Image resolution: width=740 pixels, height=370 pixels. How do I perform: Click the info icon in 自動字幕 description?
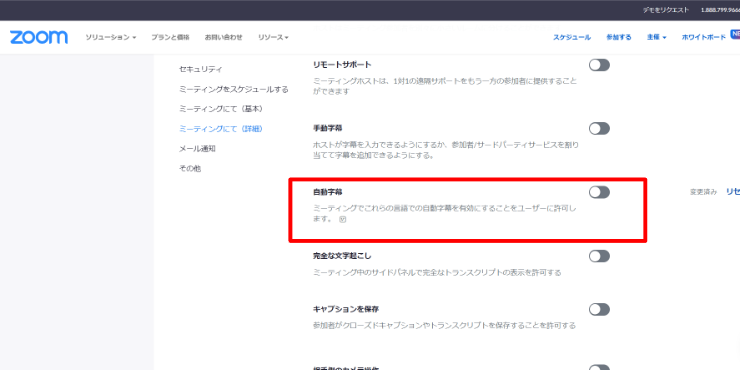pyautogui.click(x=343, y=219)
